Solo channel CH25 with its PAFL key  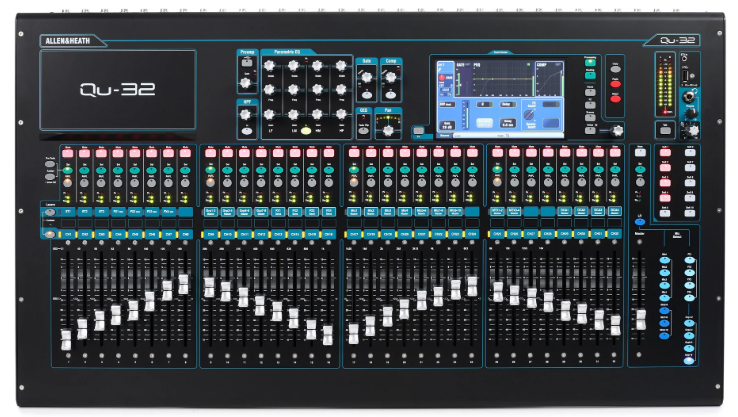pos(497,182)
